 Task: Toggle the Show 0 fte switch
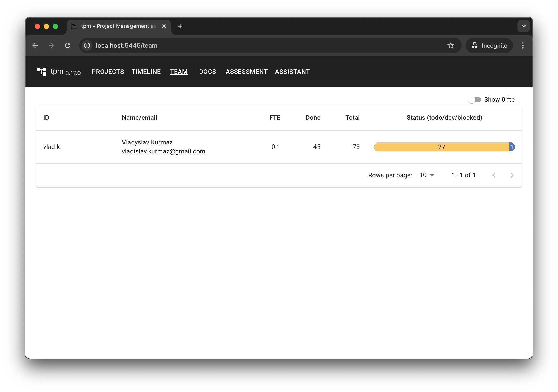coord(475,100)
